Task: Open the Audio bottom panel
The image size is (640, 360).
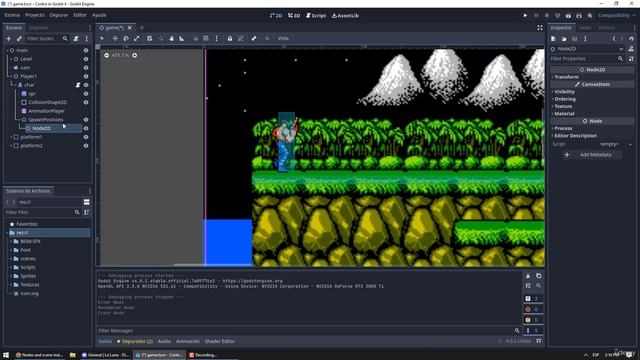Action: [164, 341]
